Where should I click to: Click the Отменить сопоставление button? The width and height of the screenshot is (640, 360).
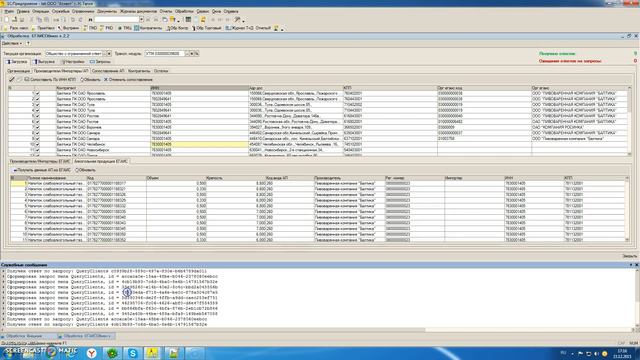coord(128,80)
